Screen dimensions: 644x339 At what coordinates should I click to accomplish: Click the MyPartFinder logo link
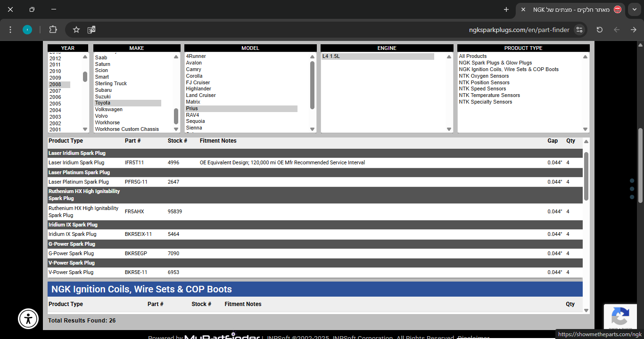tap(223, 337)
